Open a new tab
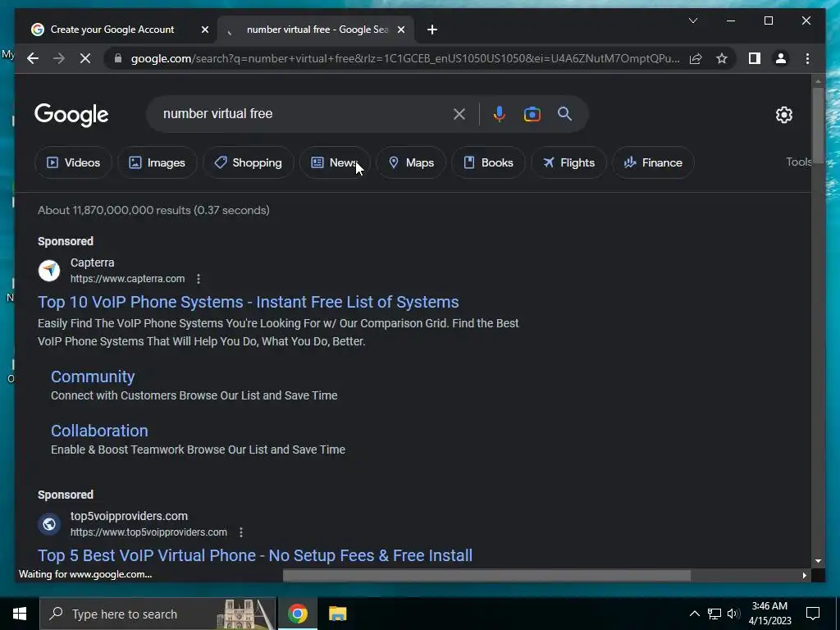Screen dimensions: 840x630 (x=432, y=30)
